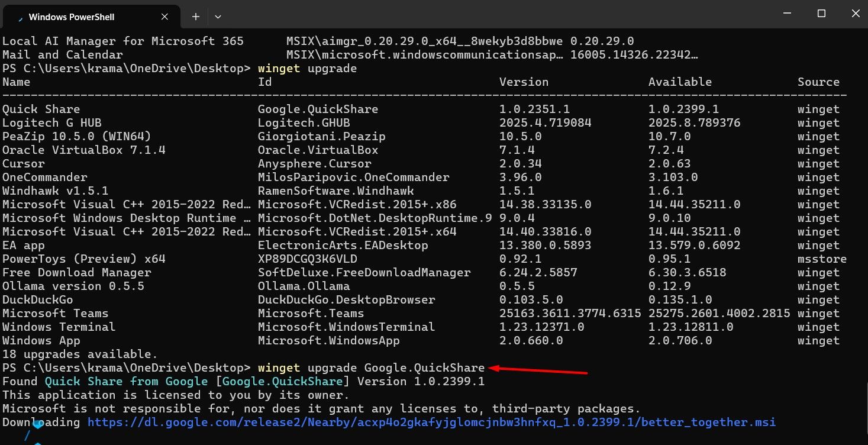Maximize the terminal window
This screenshot has width=868, height=445.
[821, 13]
